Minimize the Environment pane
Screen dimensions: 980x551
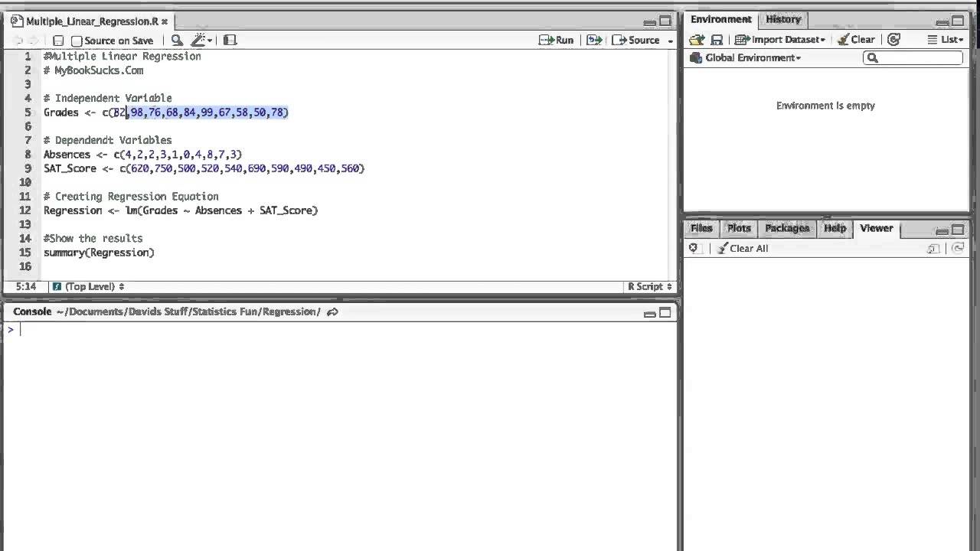tap(942, 22)
